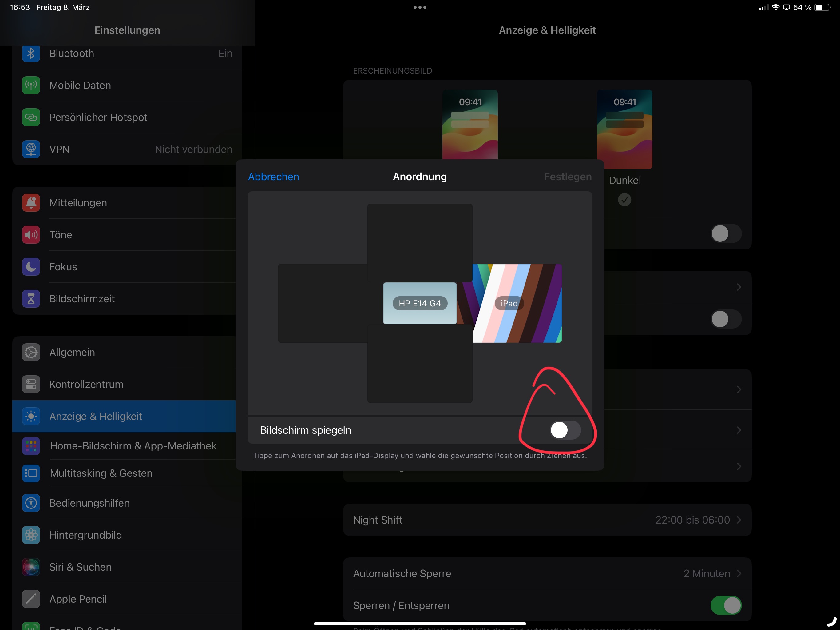Tap the three-dots multitasking menu at top
840x630 pixels.
pyautogui.click(x=420, y=7)
